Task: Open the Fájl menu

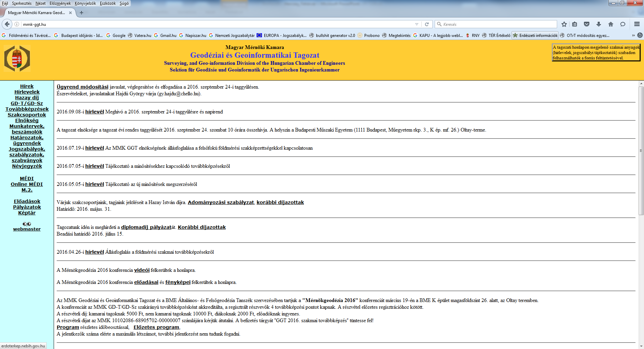Action: click(x=5, y=3)
